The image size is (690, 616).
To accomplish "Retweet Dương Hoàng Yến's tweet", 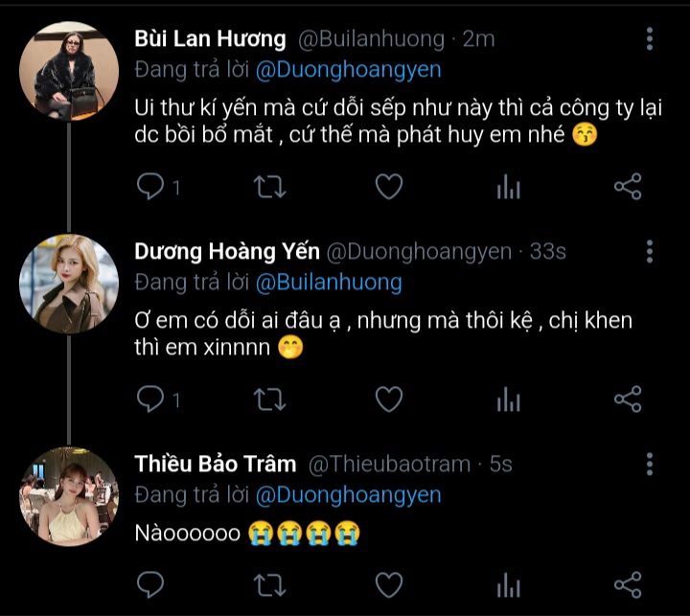I will 269,399.
